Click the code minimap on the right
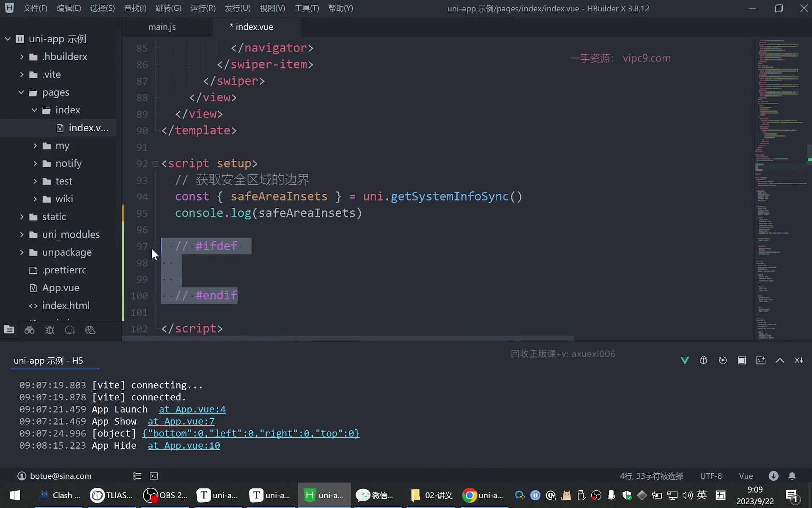This screenshot has height=508, width=812. point(780,189)
